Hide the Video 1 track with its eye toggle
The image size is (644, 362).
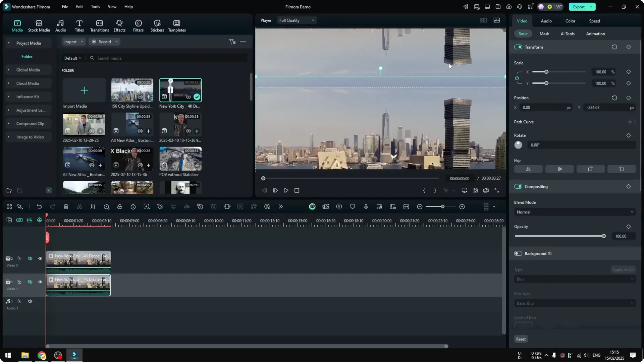[40, 282]
